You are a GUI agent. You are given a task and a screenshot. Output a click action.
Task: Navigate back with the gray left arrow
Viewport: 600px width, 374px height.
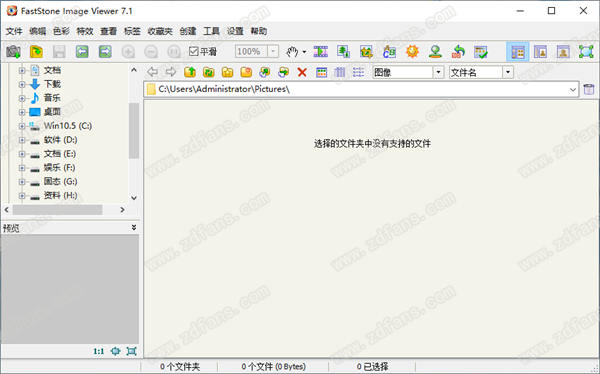pos(153,72)
